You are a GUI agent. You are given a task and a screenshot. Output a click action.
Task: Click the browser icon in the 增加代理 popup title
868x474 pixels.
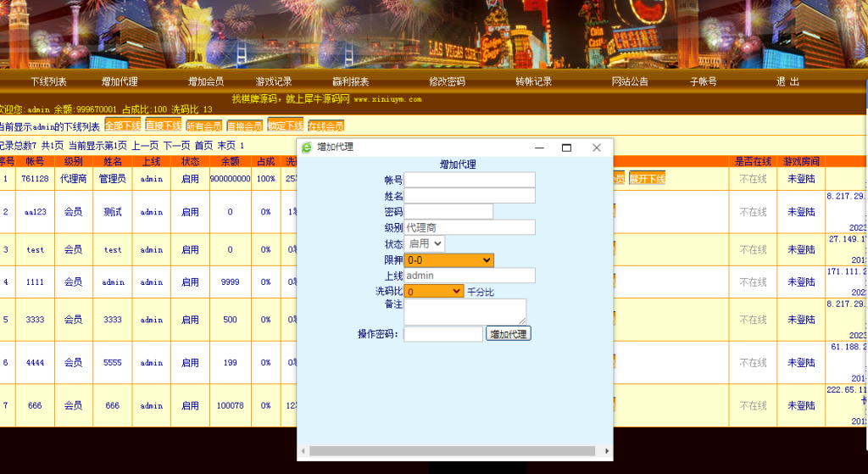tap(307, 148)
